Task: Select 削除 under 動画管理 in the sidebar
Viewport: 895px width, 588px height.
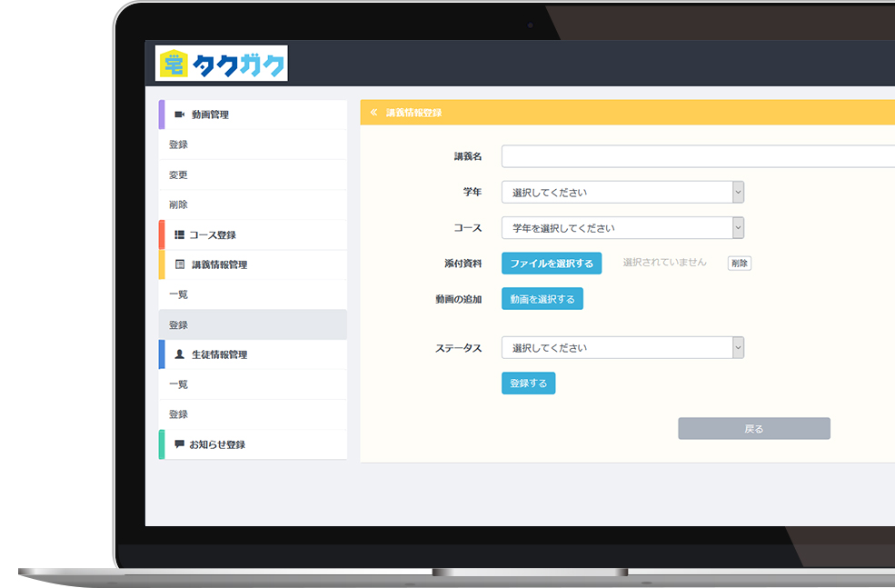Action: point(179,204)
